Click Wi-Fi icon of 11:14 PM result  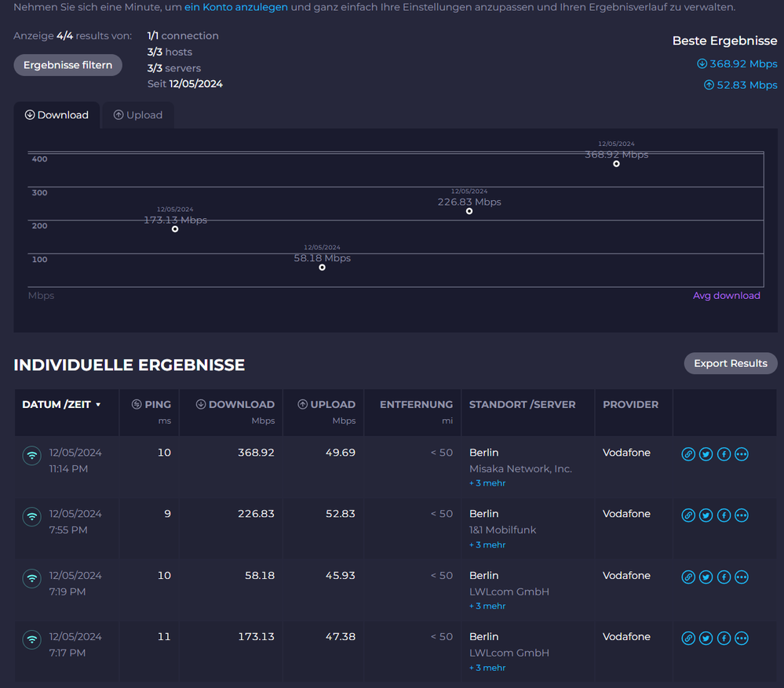(x=31, y=456)
